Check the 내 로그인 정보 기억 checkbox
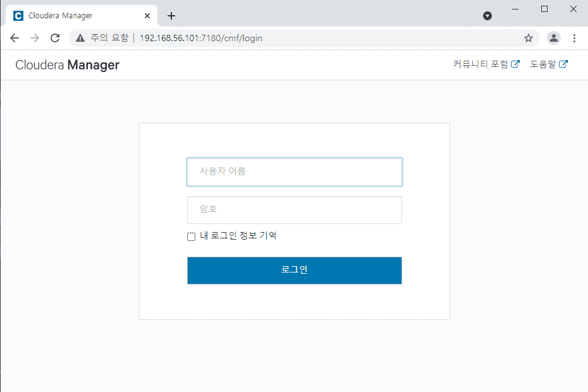Screen dimensions: 588x392 [x=191, y=236]
